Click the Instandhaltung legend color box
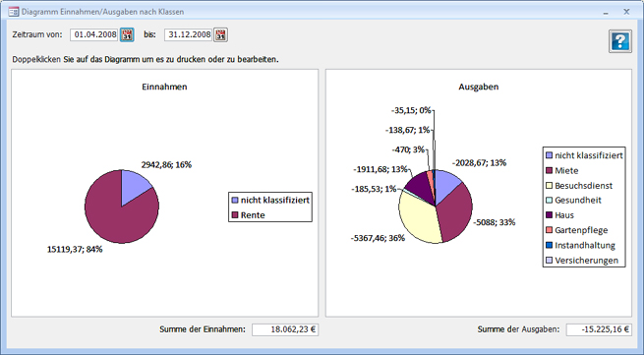The width and height of the screenshot is (644, 355). 549,245
